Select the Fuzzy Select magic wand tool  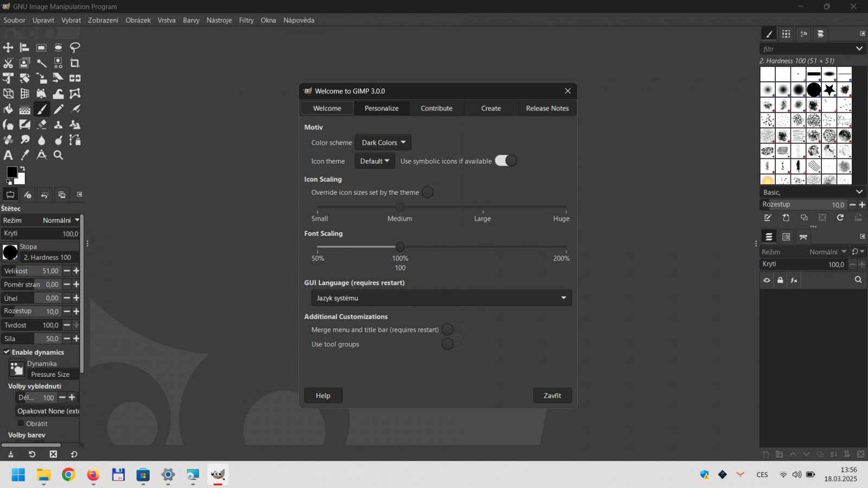(41, 63)
